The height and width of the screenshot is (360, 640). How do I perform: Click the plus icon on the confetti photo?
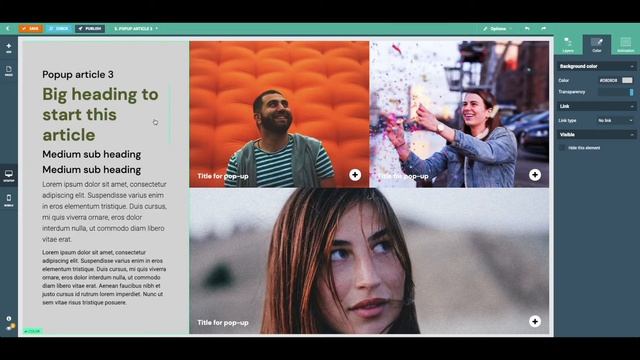point(535,175)
